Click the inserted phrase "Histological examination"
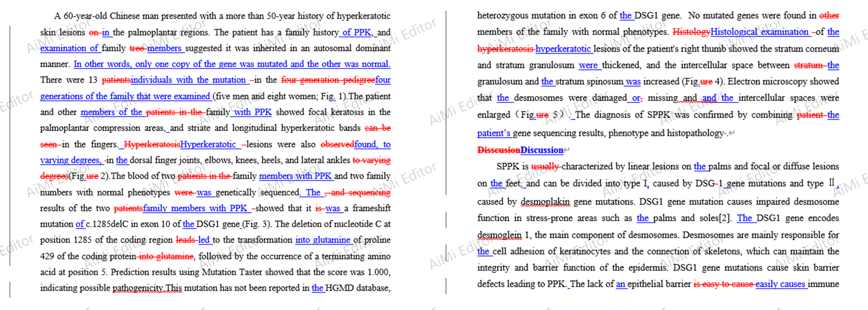 [759, 31]
